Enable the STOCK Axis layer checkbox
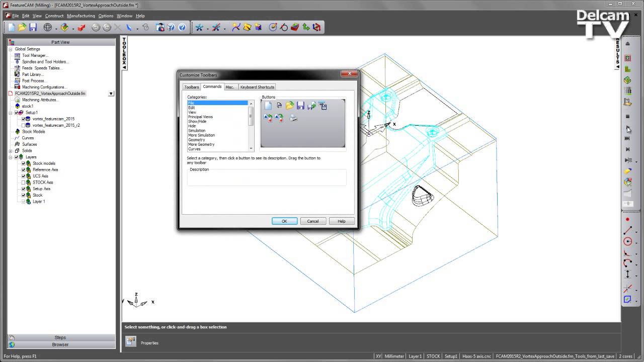This screenshot has width=644, height=362. [x=23, y=183]
